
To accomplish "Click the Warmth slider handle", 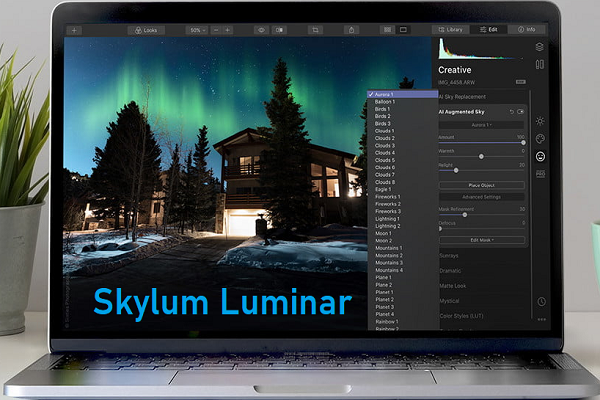I will coord(481,156).
